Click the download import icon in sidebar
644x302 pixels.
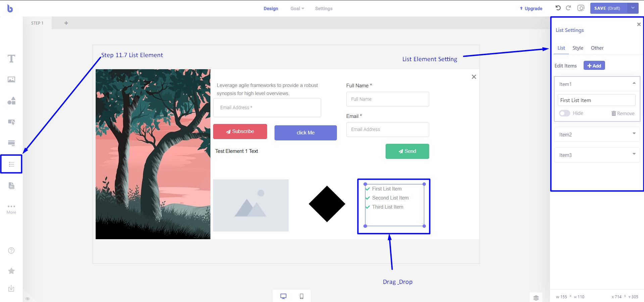(x=11, y=289)
